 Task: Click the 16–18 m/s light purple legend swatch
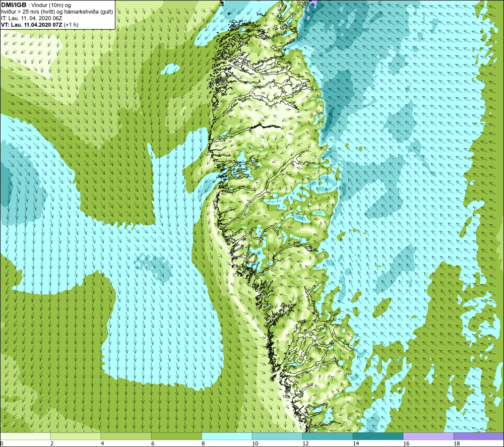[x=428, y=436]
